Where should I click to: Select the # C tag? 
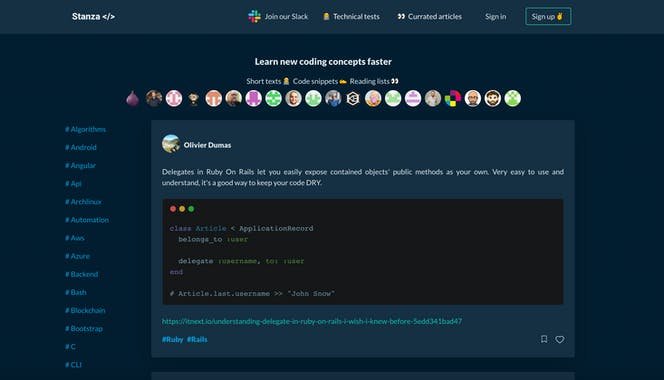(x=70, y=347)
